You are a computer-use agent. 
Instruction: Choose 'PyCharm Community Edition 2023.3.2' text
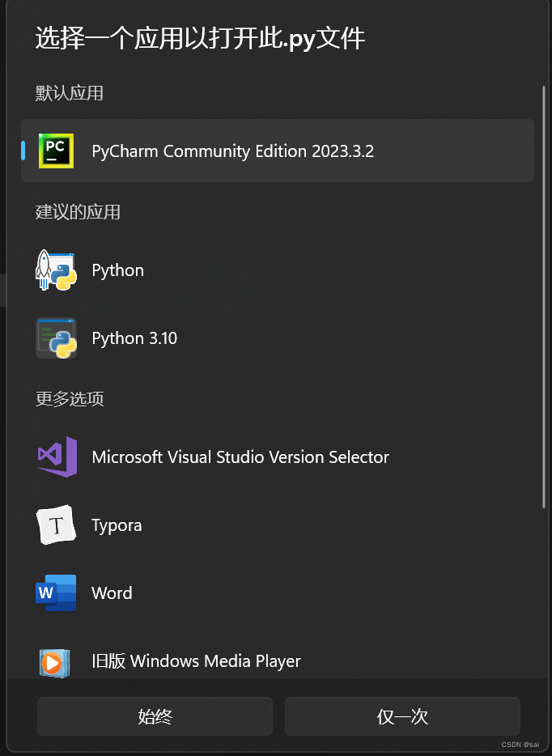click(233, 151)
